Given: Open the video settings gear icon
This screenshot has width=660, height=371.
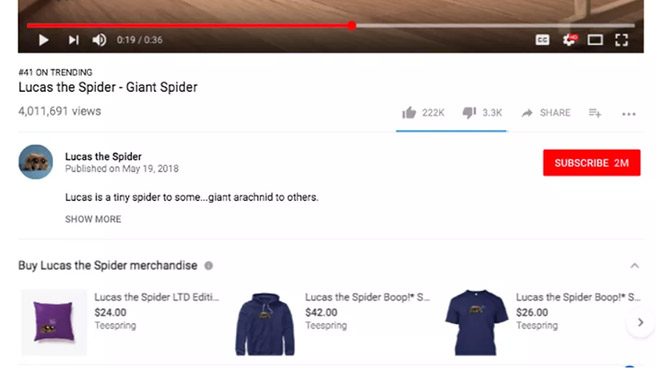Looking at the screenshot, I should pos(569,40).
